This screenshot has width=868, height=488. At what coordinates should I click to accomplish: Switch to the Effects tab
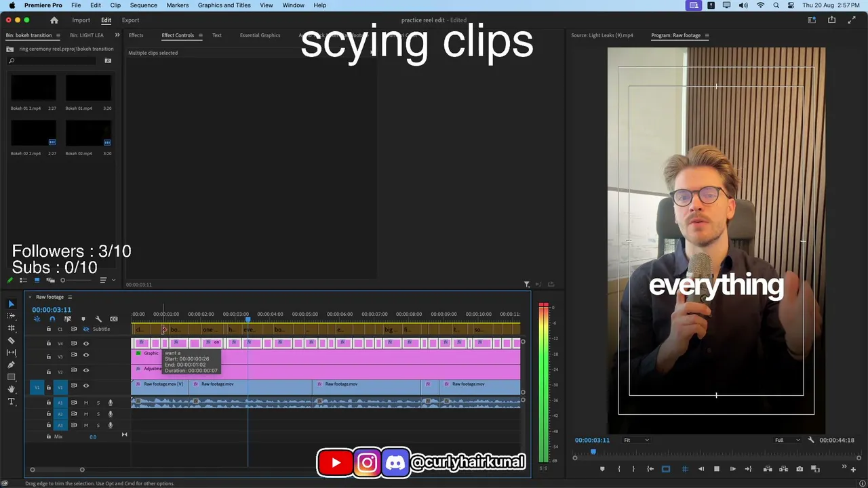tap(136, 35)
